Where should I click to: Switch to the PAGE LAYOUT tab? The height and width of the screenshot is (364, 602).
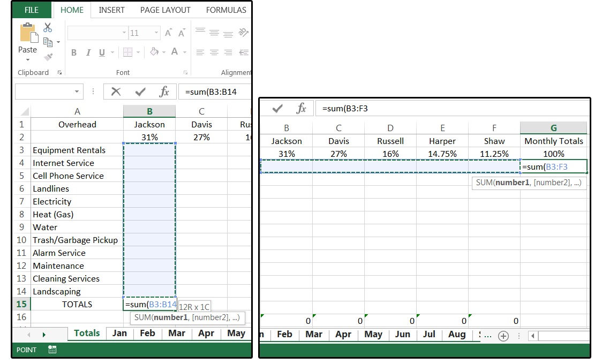[165, 10]
